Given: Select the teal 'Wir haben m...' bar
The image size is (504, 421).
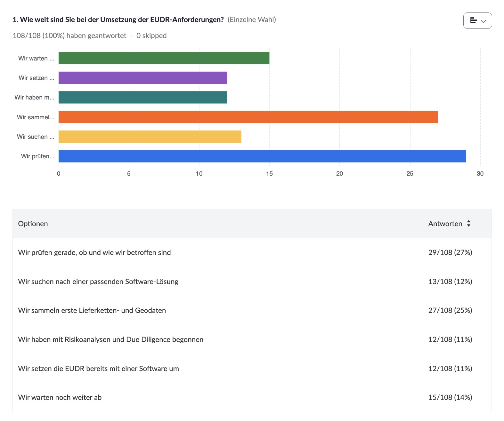Looking at the screenshot, I should pyautogui.click(x=143, y=97).
